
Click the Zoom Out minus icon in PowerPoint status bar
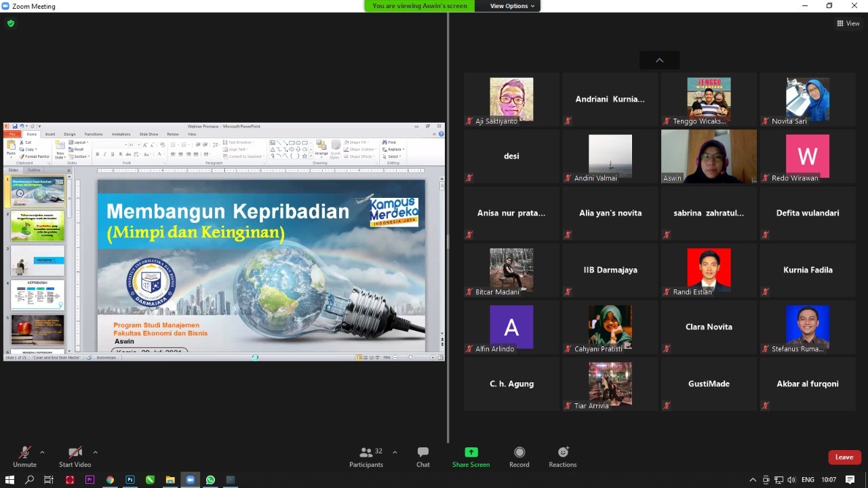coord(394,357)
